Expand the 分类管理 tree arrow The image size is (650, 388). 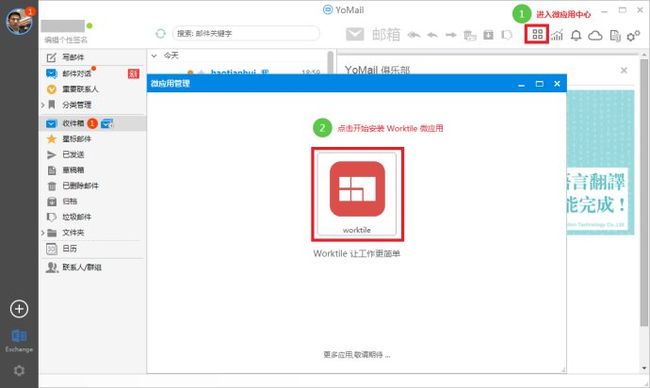[43, 105]
